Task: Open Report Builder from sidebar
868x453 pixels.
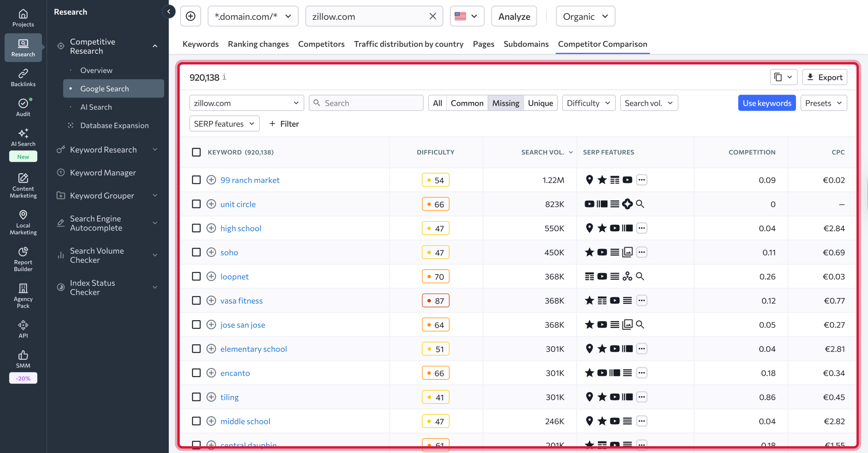Action: (23, 259)
